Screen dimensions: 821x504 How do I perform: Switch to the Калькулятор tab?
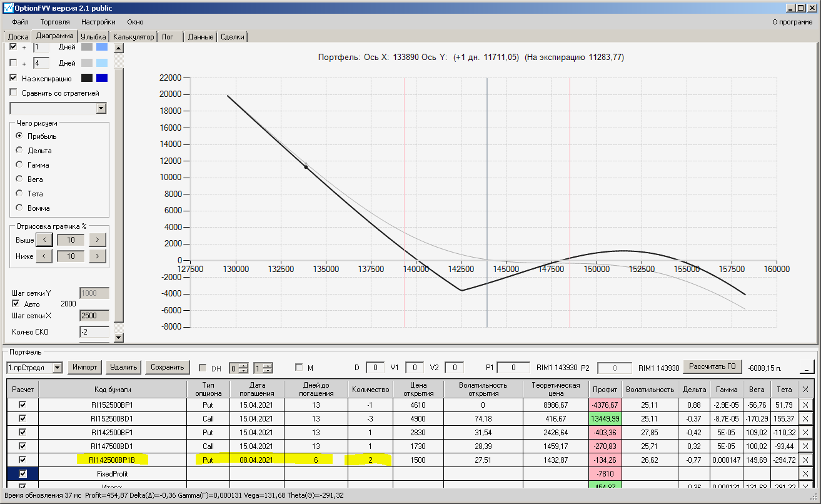click(x=133, y=37)
